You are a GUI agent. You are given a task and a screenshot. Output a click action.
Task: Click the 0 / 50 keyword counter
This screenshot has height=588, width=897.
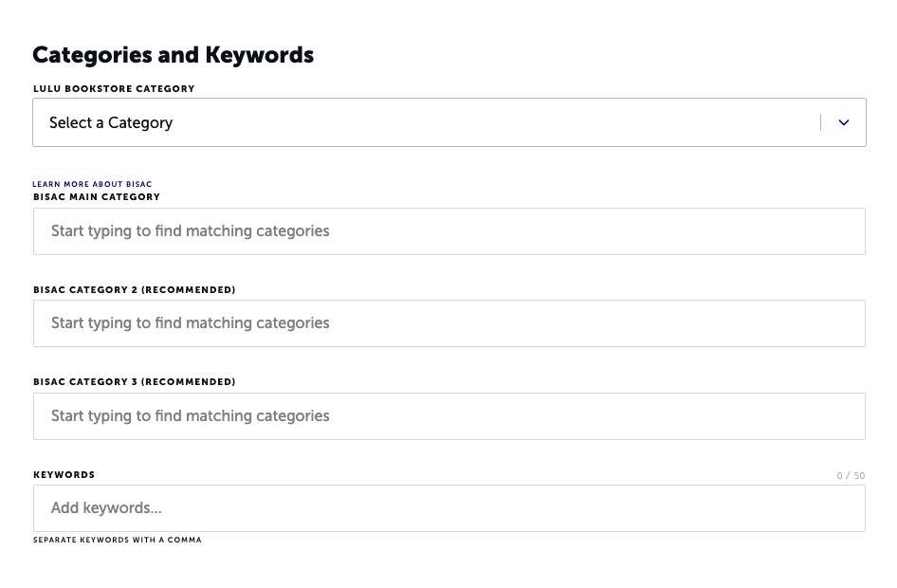point(851,476)
